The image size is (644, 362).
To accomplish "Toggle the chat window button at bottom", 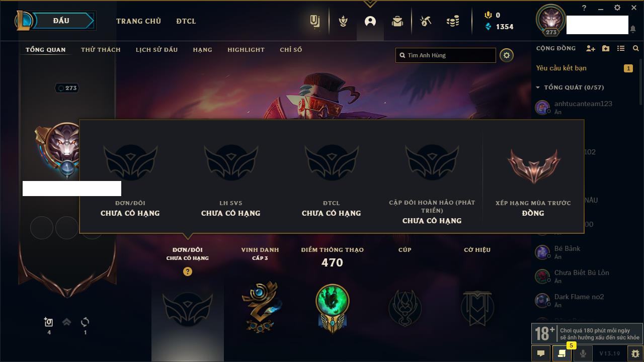I will click(x=541, y=353).
